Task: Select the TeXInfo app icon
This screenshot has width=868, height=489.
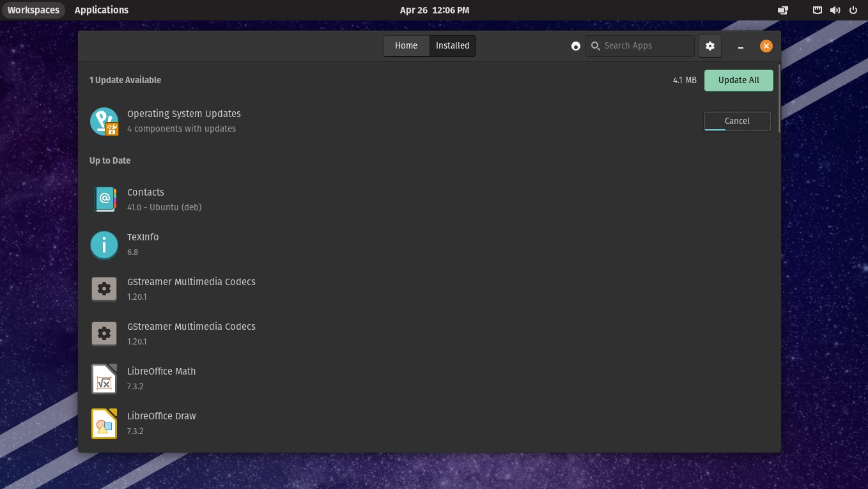Action: [x=104, y=245]
